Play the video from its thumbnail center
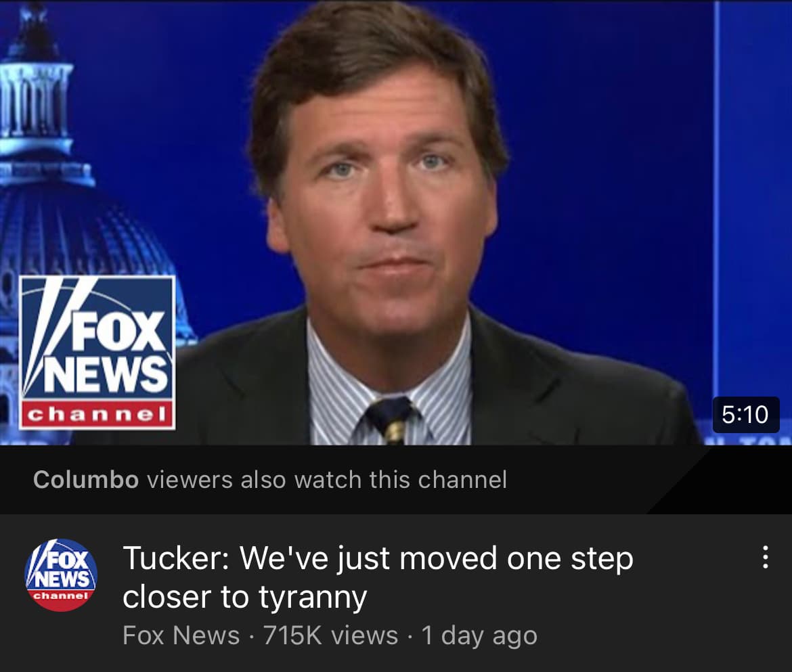 click(x=396, y=223)
